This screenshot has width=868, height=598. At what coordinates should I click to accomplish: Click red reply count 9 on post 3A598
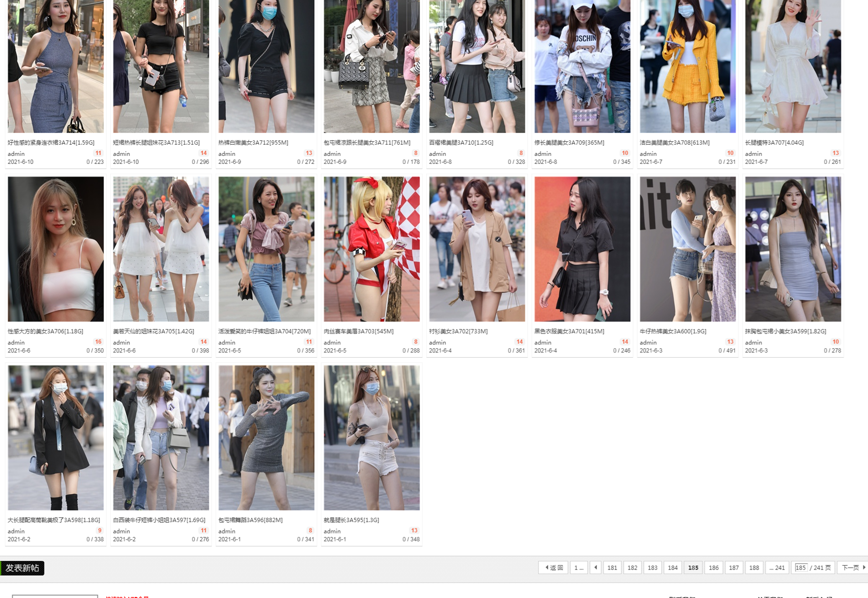pos(99,531)
